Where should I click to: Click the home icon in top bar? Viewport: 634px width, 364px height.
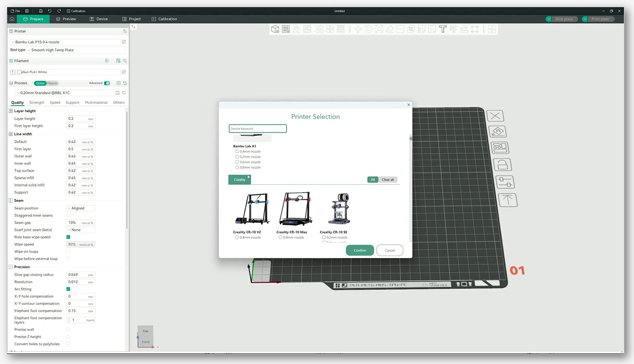(12, 19)
